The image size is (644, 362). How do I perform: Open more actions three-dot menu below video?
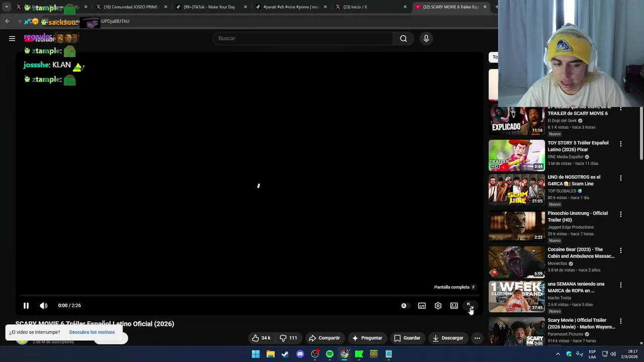pyautogui.click(x=477, y=338)
